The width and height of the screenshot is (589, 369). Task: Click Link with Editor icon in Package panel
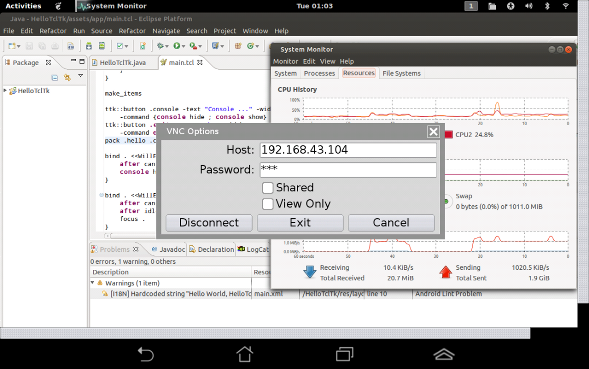click(67, 77)
